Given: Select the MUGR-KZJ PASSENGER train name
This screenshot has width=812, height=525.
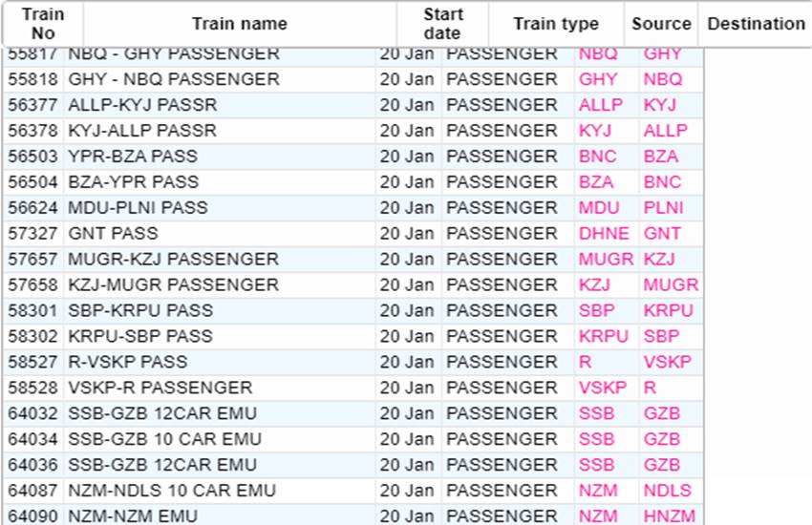Looking at the screenshot, I should (x=174, y=260).
